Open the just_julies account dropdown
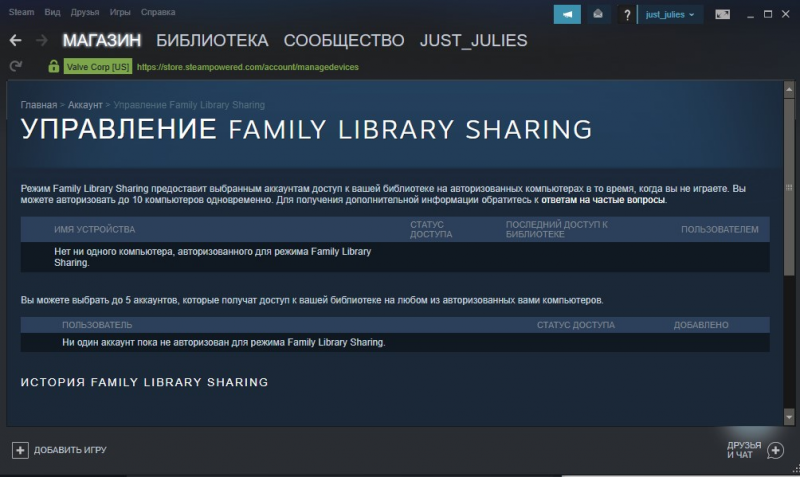 pyautogui.click(x=670, y=15)
